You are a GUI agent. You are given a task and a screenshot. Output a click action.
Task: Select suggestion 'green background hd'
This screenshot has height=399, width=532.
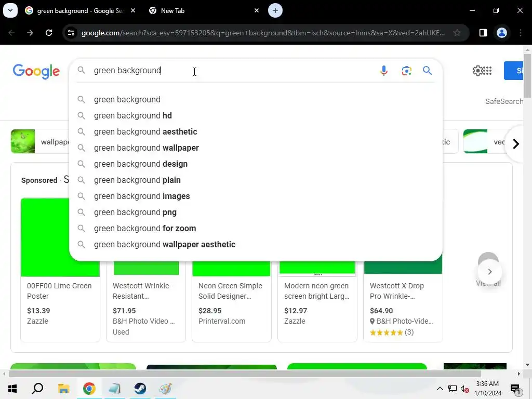point(256,116)
